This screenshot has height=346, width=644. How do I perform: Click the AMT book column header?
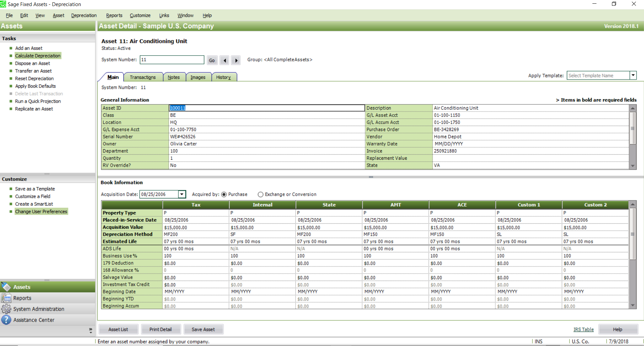click(x=396, y=205)
